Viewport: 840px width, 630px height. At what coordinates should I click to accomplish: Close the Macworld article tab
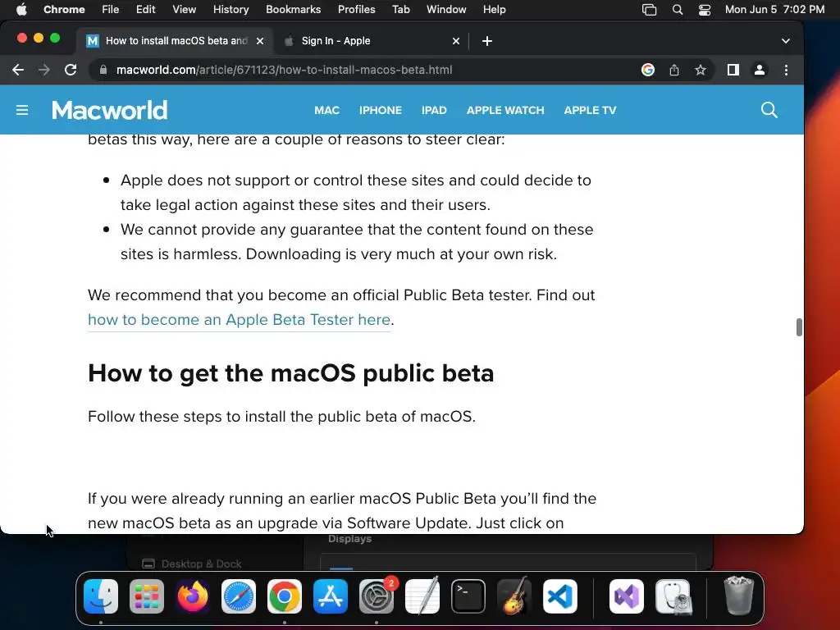[260, 41]
